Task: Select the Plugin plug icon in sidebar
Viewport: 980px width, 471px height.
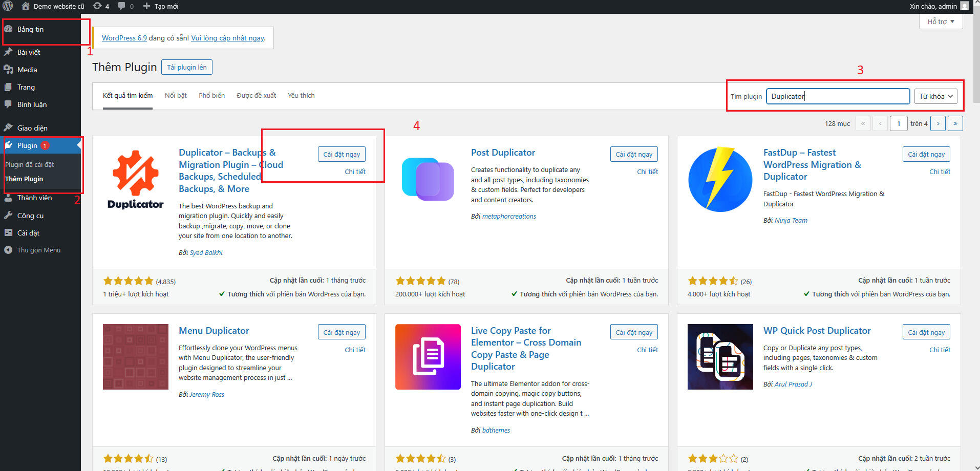Action: click(x=10, y=145)
